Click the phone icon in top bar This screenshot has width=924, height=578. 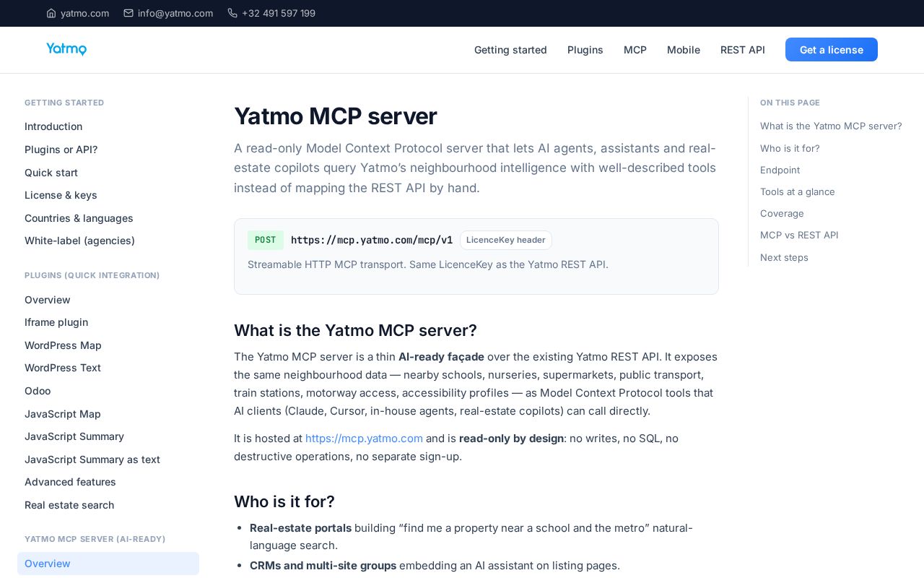pos(232,13)
